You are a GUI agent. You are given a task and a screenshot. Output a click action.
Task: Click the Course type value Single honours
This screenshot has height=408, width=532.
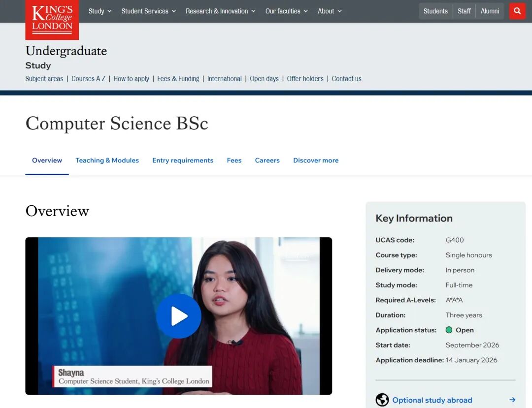tap(468, 255)
